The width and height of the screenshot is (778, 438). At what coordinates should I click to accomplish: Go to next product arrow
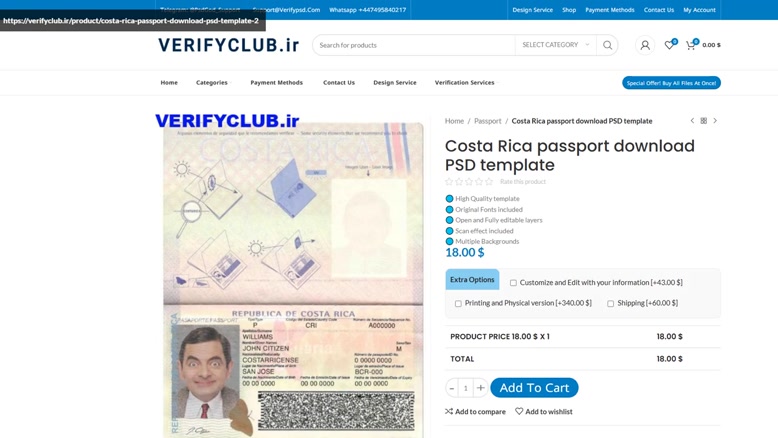point(715,121)
